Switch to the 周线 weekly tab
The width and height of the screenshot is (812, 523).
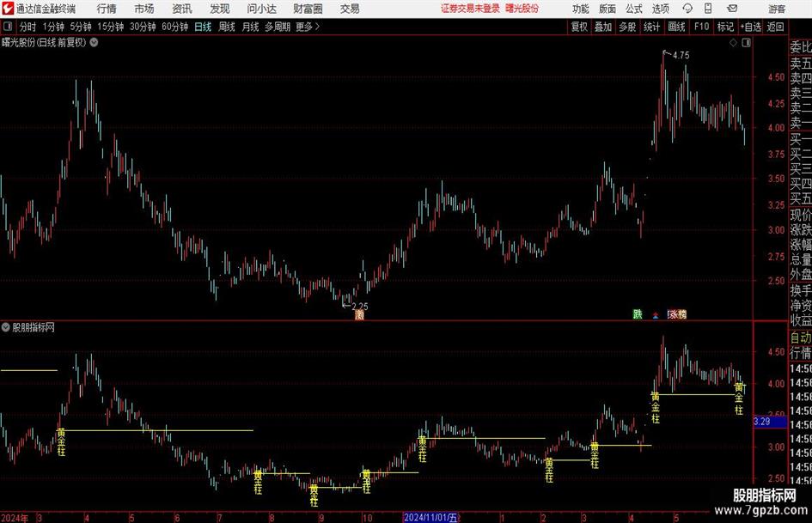pyautogui.click(x=226, y=27)
